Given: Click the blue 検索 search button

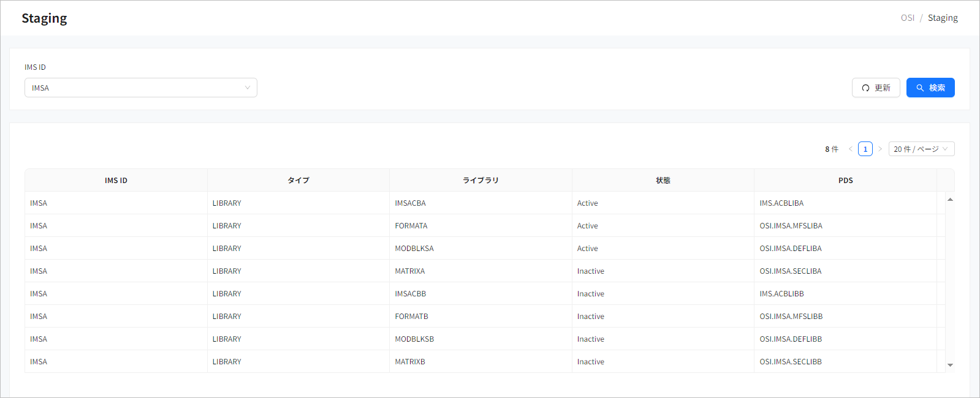Looking at the screenshot, I should 930,88.
